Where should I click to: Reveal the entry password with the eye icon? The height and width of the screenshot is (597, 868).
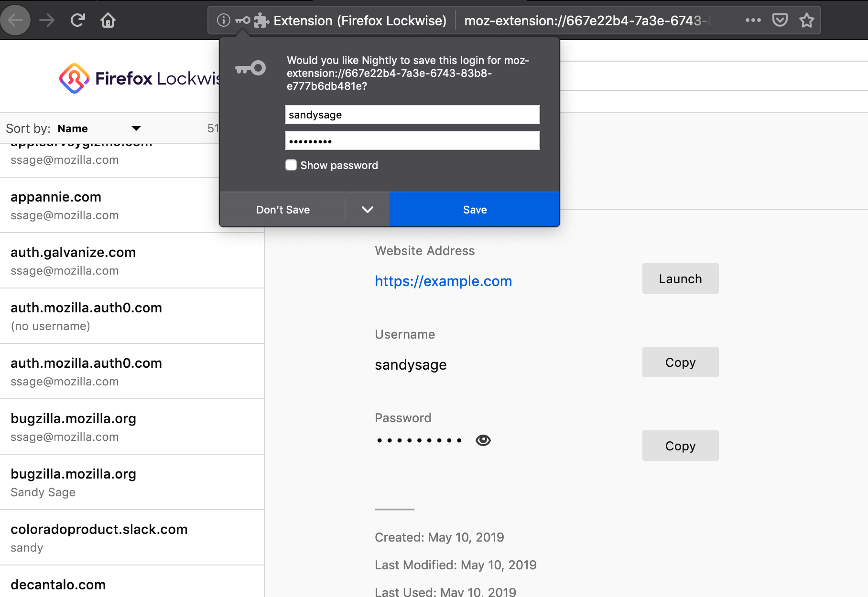coord(483,440)
